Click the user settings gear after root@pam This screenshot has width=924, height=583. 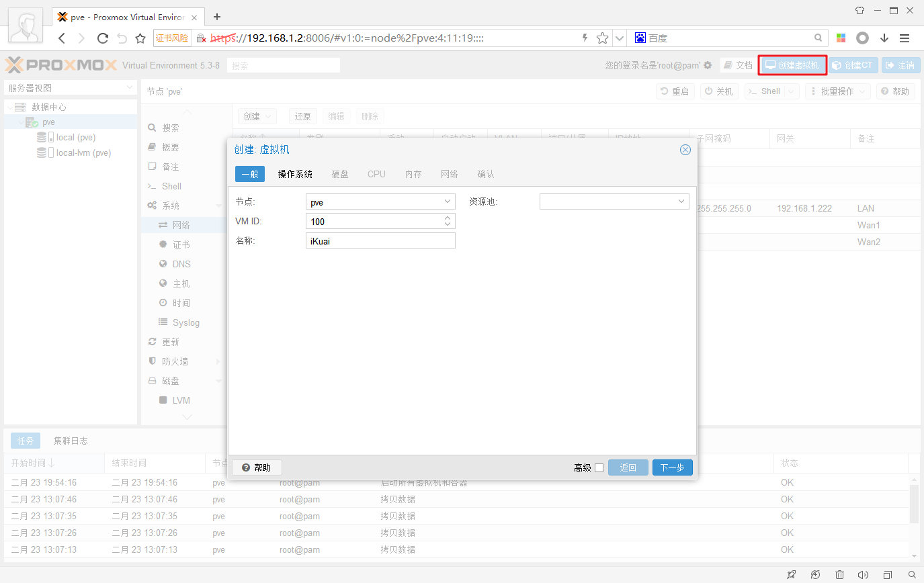coord(708,65)
